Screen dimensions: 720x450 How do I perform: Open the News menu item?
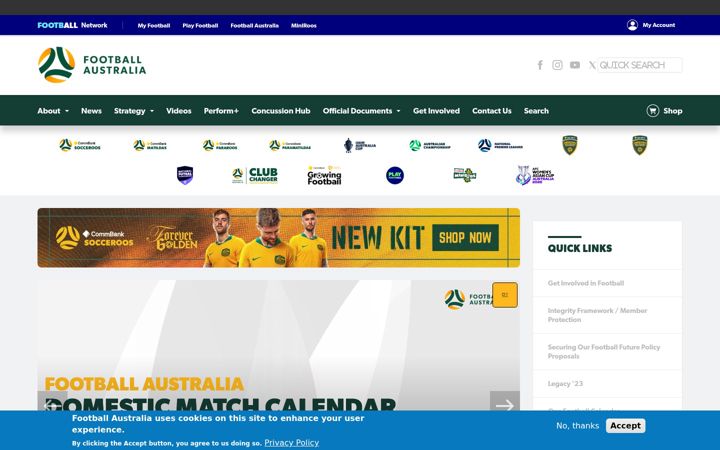pyautogui.click(x=91, y=111)
